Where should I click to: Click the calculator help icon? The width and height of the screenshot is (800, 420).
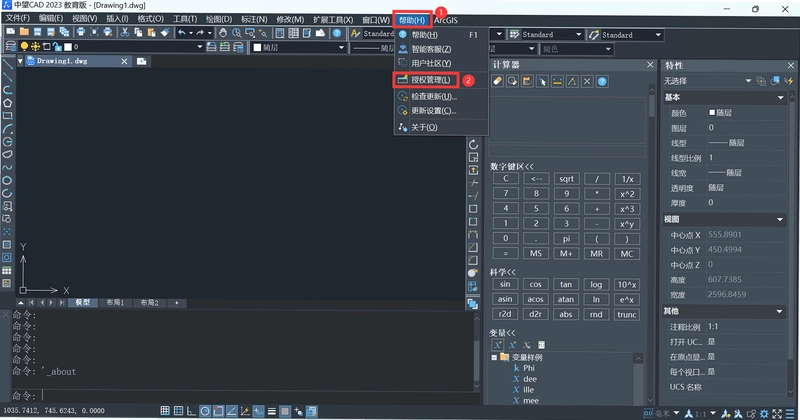[x=602, y=81]
